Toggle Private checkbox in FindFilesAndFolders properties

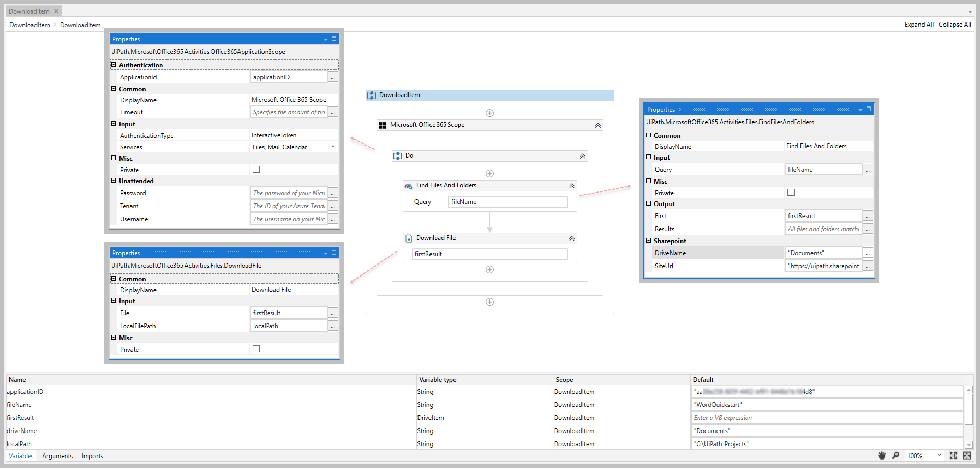click(x=791, y=193)
